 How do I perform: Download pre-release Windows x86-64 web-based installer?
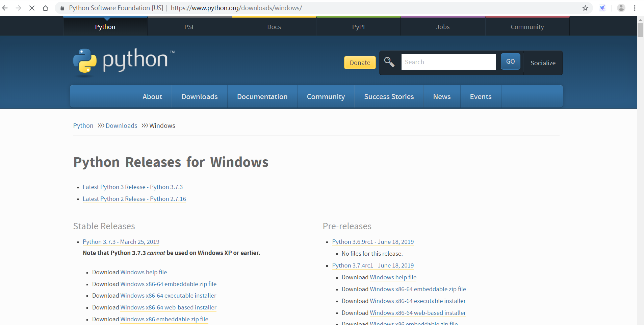pyautogui.click(x=418, y=313)
